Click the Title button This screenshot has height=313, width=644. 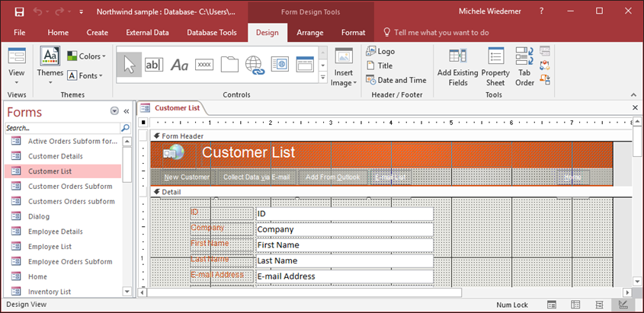coord(379,65)
